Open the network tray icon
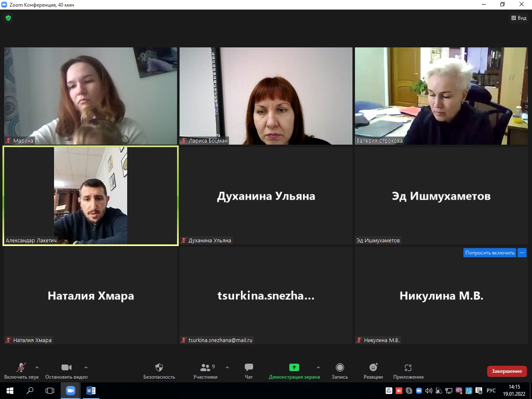This screenshot has width=532, height=399. tap(449, 391)
